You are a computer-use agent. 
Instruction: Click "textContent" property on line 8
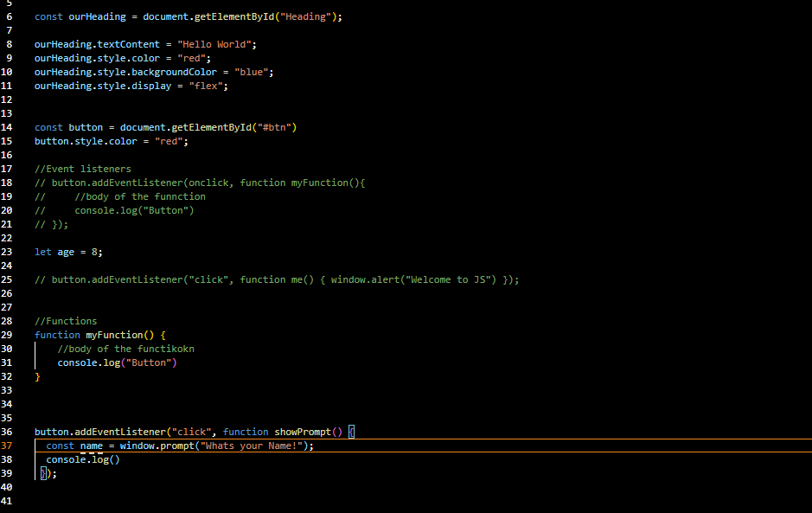129,45
